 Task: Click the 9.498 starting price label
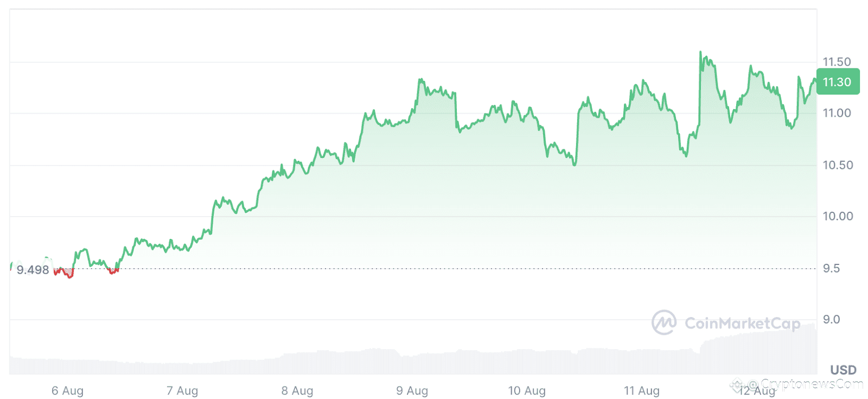(33, 270)
